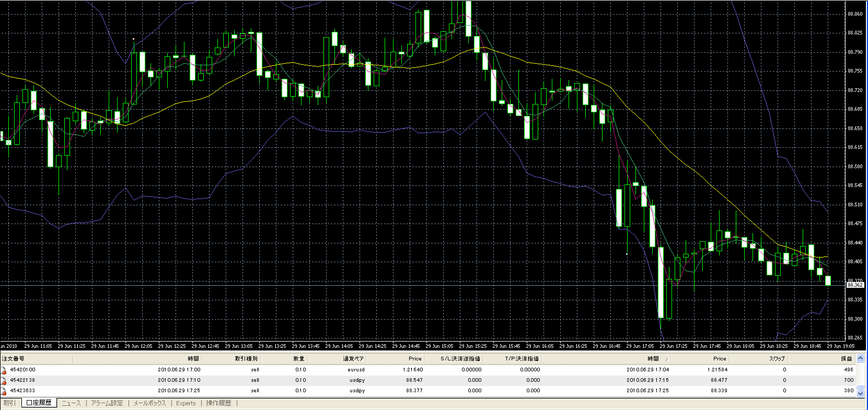Click the close time 2010.06.29 17:04

coord(647,370)
